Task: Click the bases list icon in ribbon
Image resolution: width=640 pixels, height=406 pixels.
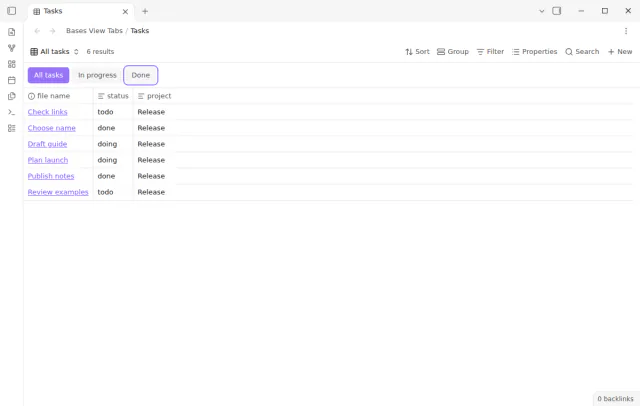Action: tap(11, 128)
